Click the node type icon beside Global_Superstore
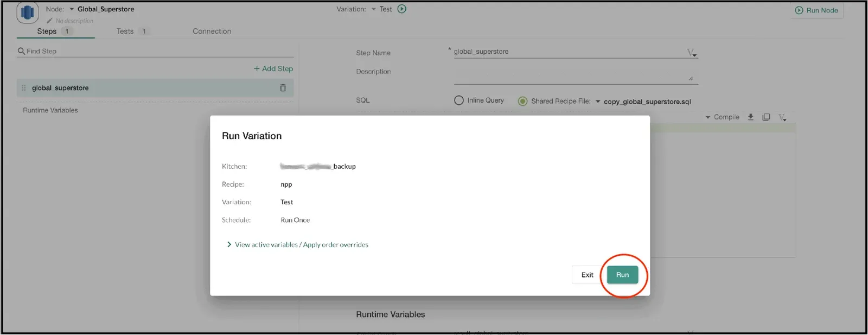The image size is (868, 335). click(x=27, y=12)
